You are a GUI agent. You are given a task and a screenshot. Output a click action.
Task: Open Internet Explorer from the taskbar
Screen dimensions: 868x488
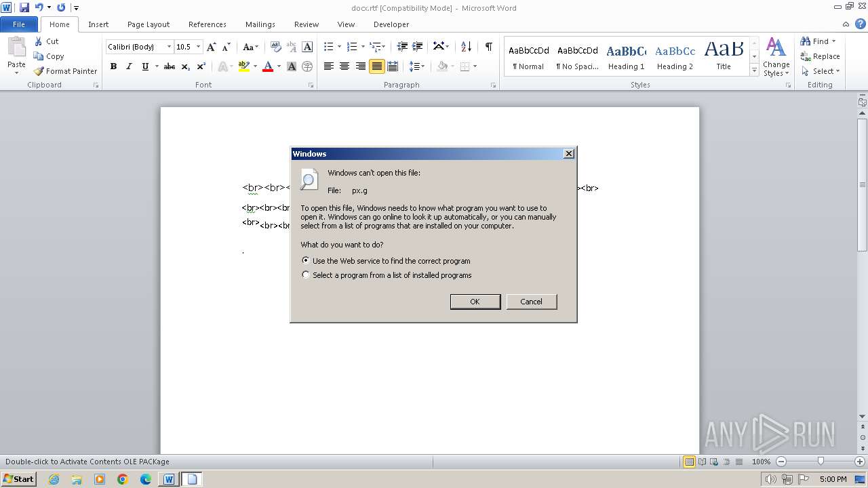(x=54, y=479)
